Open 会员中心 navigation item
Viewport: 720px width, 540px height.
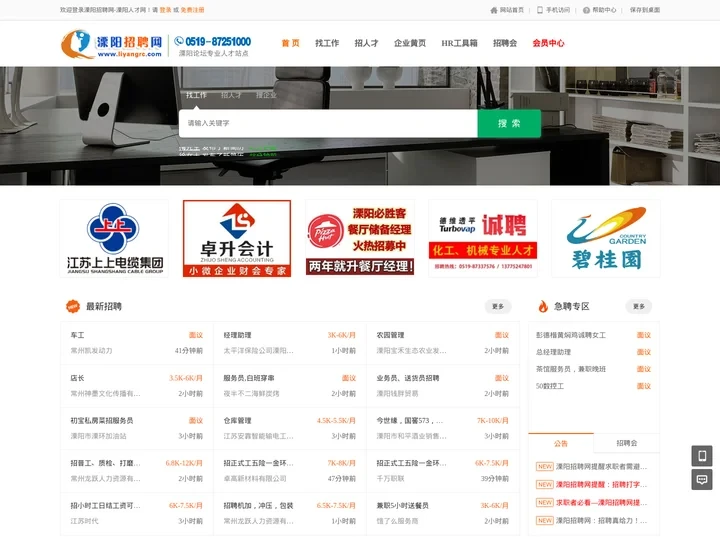(x=548, y=43)
